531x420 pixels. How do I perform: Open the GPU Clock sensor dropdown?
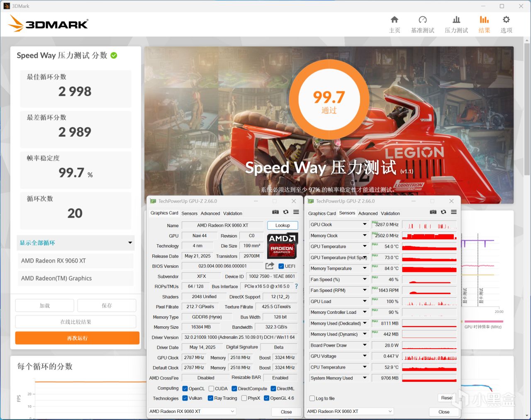pyautogui.click(x=365, y=224)
